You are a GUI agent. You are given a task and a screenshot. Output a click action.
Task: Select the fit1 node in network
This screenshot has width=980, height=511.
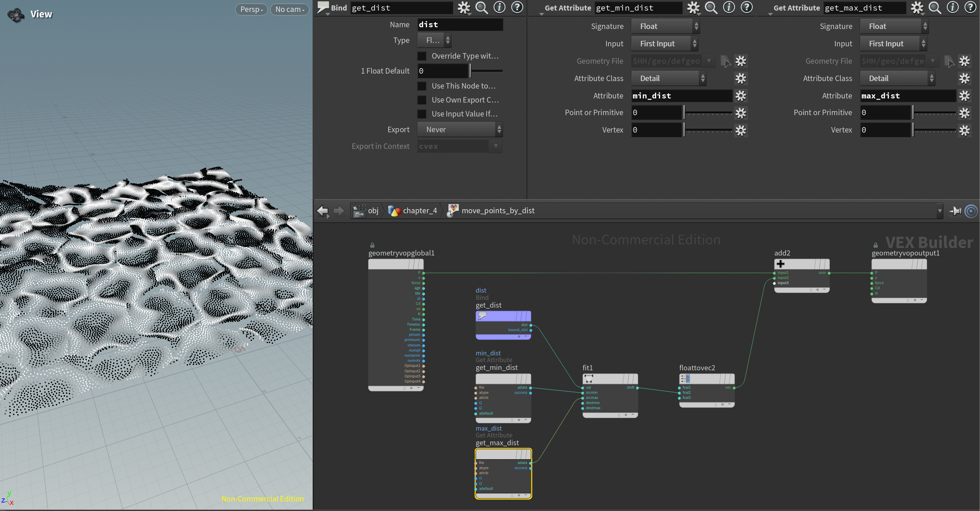[610, 378]
